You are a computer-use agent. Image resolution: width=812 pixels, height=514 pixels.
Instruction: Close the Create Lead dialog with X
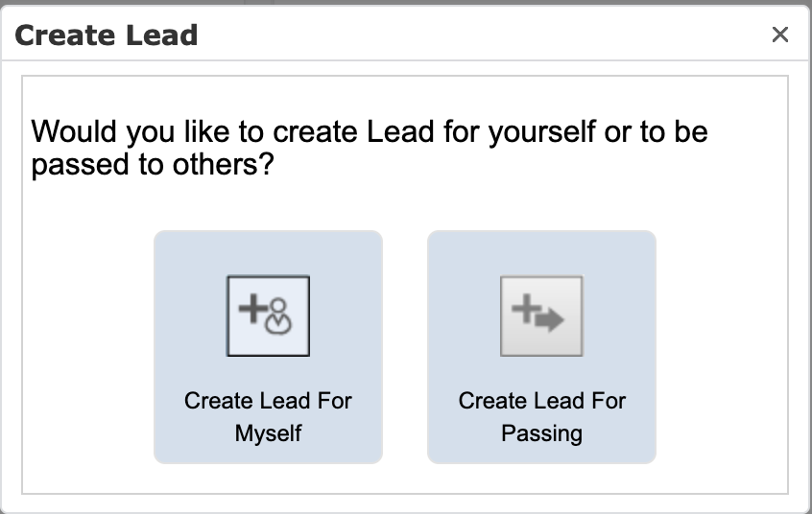point(780,35)
